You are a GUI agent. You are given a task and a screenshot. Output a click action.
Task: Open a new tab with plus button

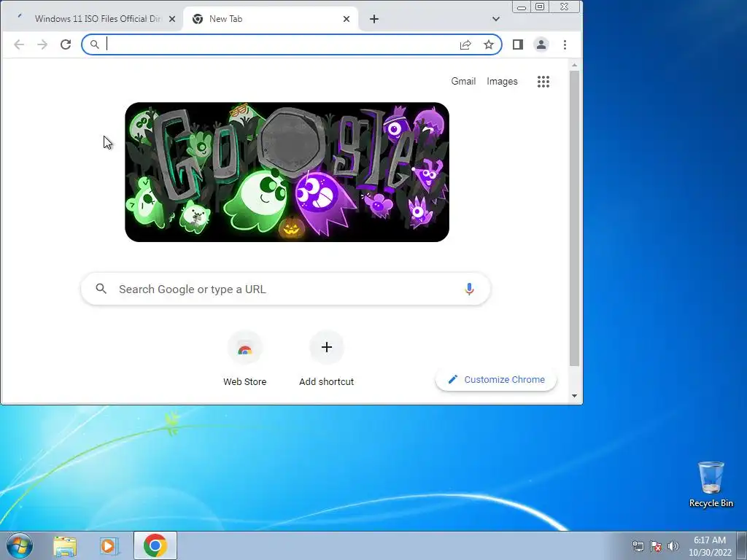[x=374, y=19]
